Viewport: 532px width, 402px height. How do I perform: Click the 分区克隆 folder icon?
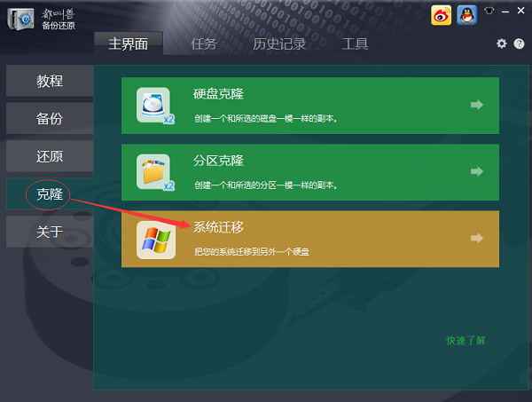point(154,171)
